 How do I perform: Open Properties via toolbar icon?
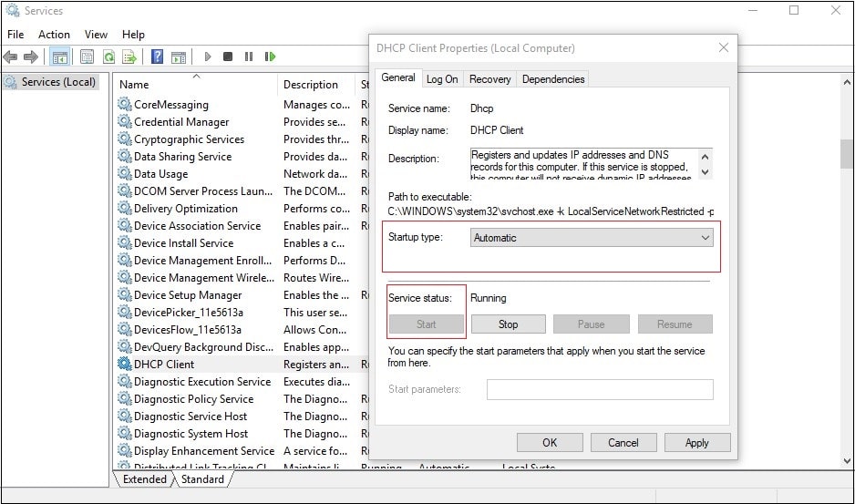pyautogui.click(x=87, y=57)
